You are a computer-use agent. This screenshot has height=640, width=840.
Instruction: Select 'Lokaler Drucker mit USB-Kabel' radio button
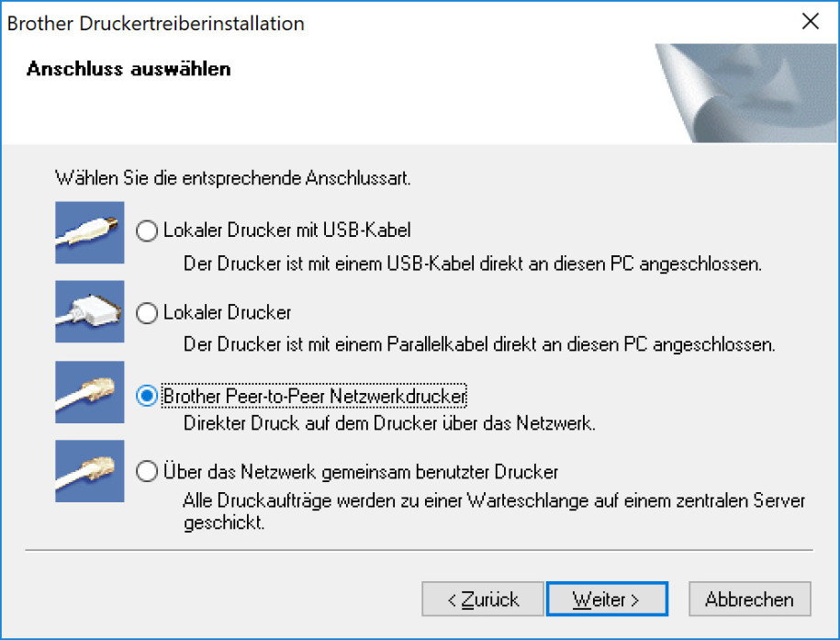(147, 231)
